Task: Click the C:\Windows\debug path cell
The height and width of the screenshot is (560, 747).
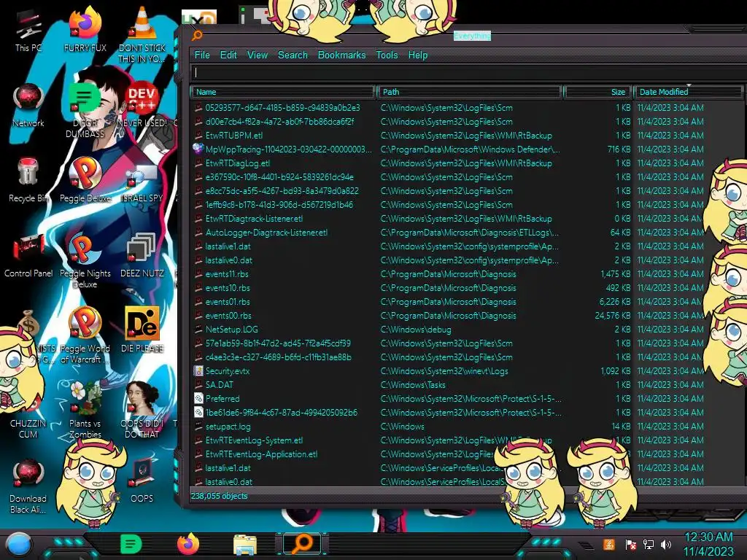Action: coord(415,329)
